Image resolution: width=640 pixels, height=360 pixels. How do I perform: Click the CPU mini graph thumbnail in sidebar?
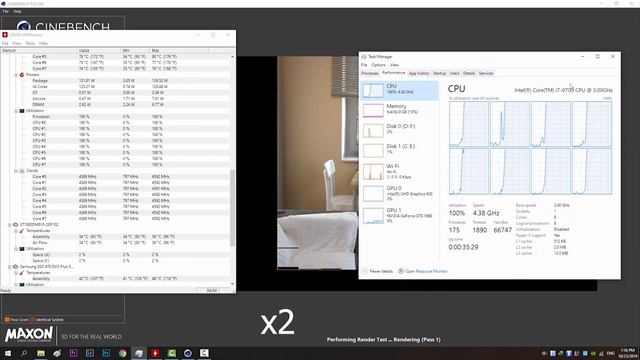click(x=373, y=91)
